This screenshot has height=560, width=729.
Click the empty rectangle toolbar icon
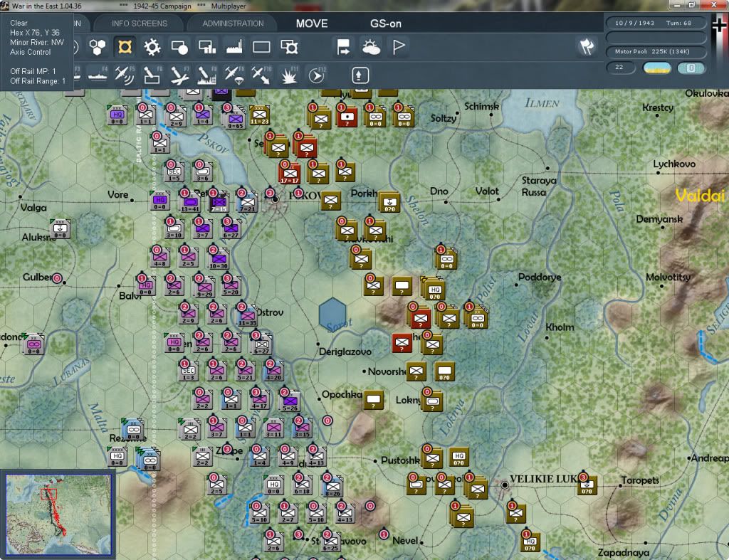[x=261, y=47]
